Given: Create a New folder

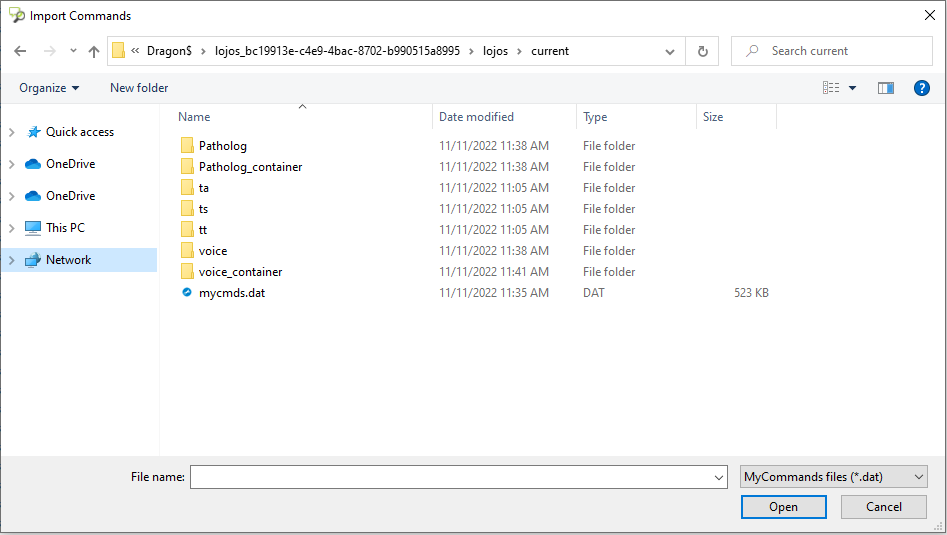Looking at the screenshot, I should (139, 88).
